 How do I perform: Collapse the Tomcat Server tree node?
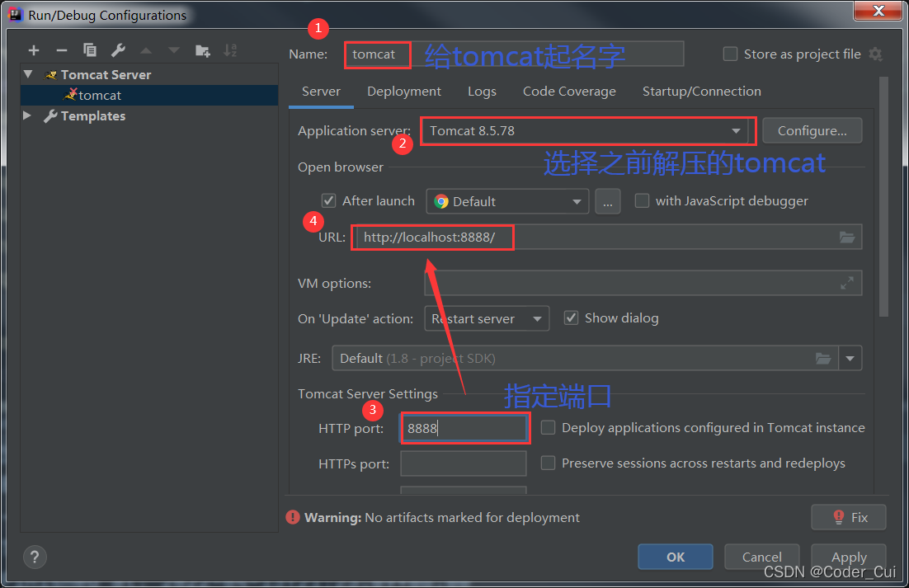click(x=28, y=74)
